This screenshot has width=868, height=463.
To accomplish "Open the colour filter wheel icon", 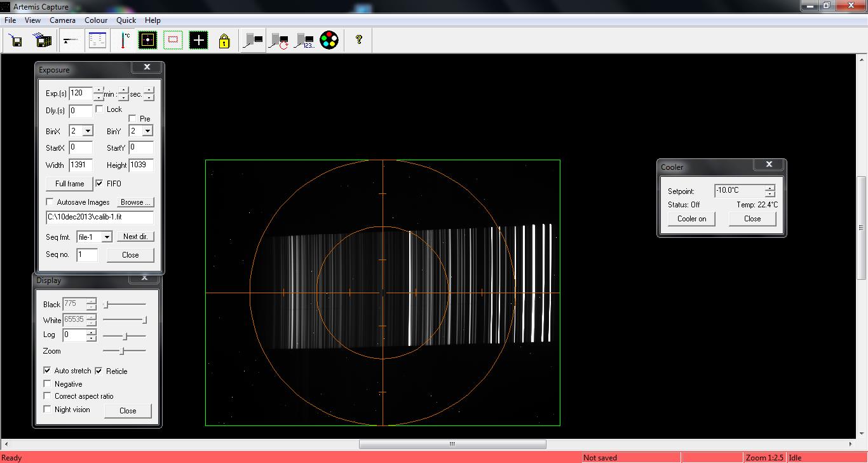I will coord(329,41).
